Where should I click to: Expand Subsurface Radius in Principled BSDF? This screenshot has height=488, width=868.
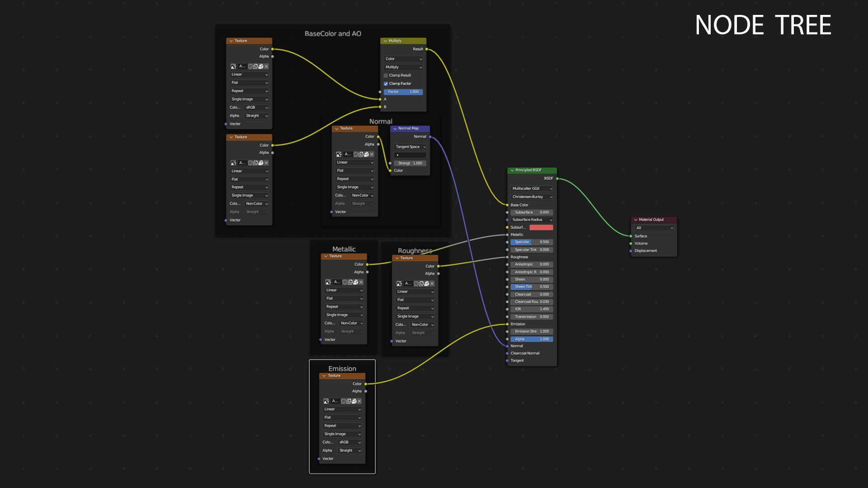(532, 220)
